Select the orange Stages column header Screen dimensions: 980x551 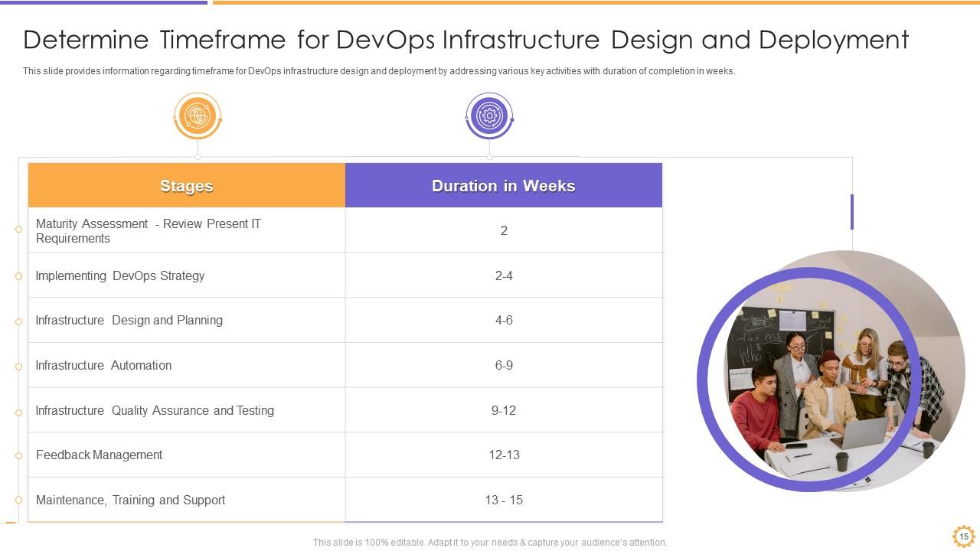point(187,185)
